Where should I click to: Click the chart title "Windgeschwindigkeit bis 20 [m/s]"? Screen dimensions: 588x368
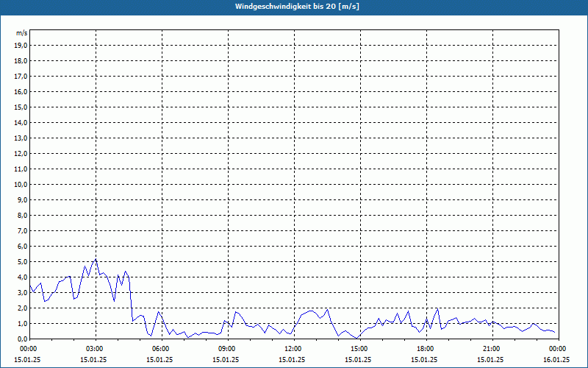pos(297,7)
